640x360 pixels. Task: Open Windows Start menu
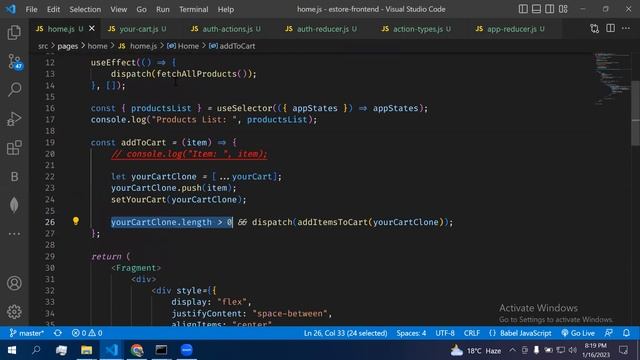point(11,350)
